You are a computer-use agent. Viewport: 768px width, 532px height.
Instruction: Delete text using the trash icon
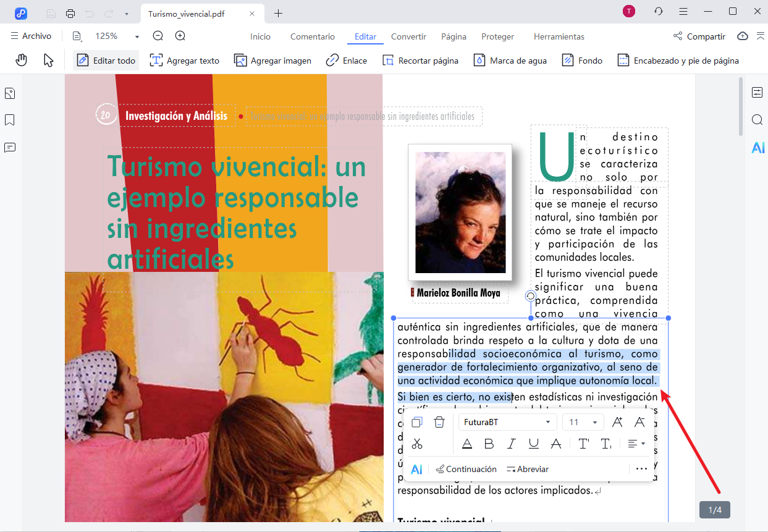[x=439, y=421]
